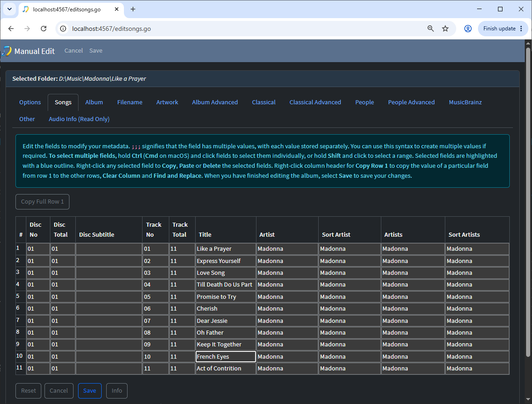Image resolution: width=532 pixels, height=404 pixels.
Task: Switch to the People tab
Action: click(365, 102)
